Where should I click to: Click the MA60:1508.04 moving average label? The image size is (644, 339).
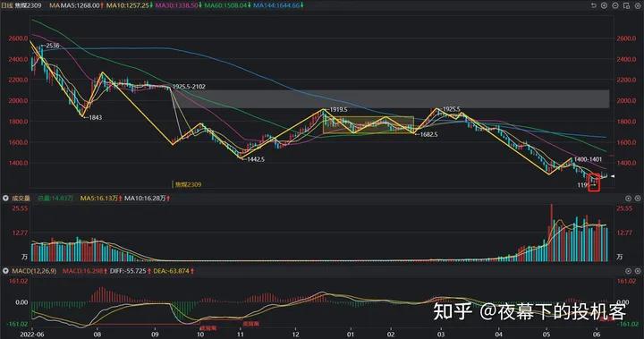226,5
